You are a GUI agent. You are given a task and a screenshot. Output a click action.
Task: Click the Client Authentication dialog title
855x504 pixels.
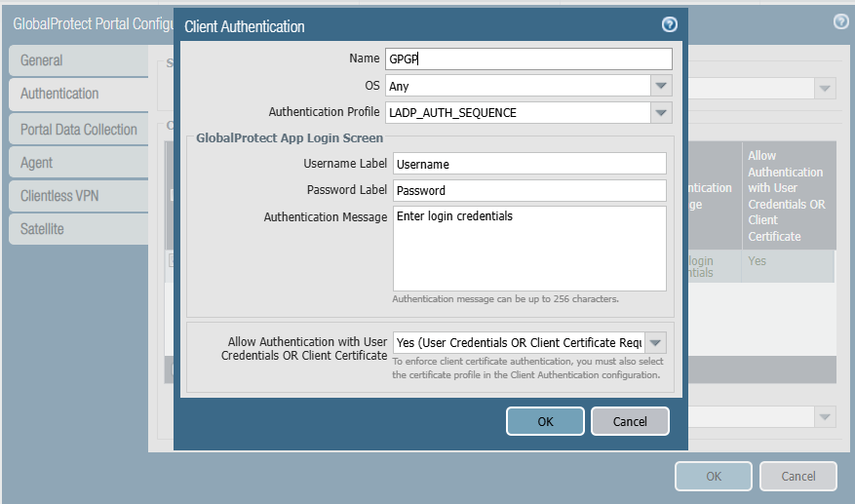245,26
